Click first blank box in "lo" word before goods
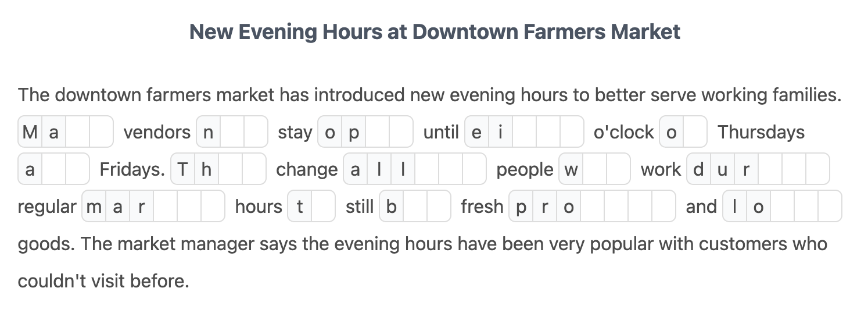The image size is (868, 313). [x=782, y=207]
